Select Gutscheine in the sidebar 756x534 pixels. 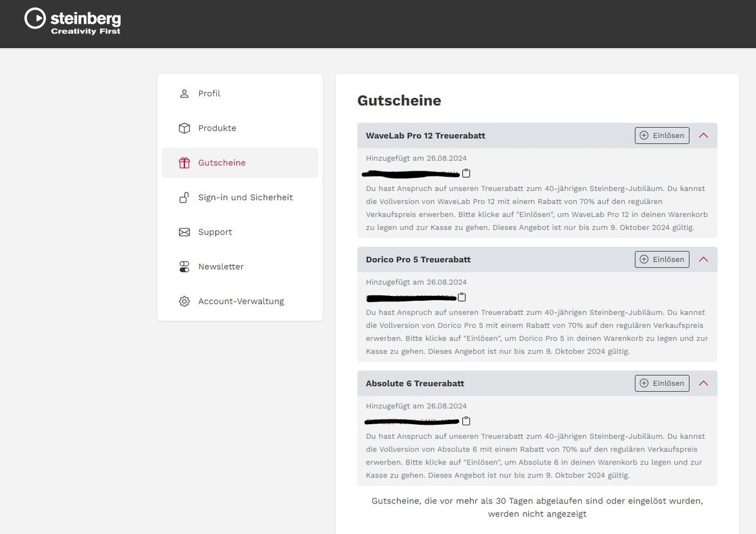coord(240,163)
